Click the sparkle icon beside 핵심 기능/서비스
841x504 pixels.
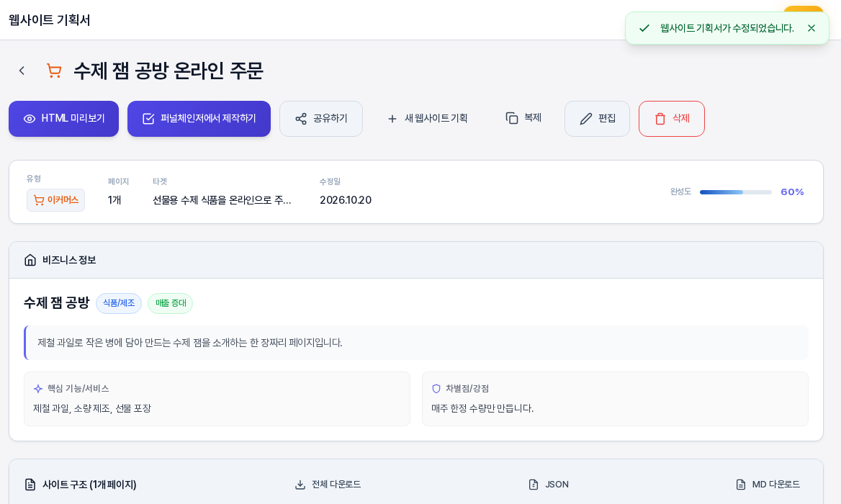[38, 389]
